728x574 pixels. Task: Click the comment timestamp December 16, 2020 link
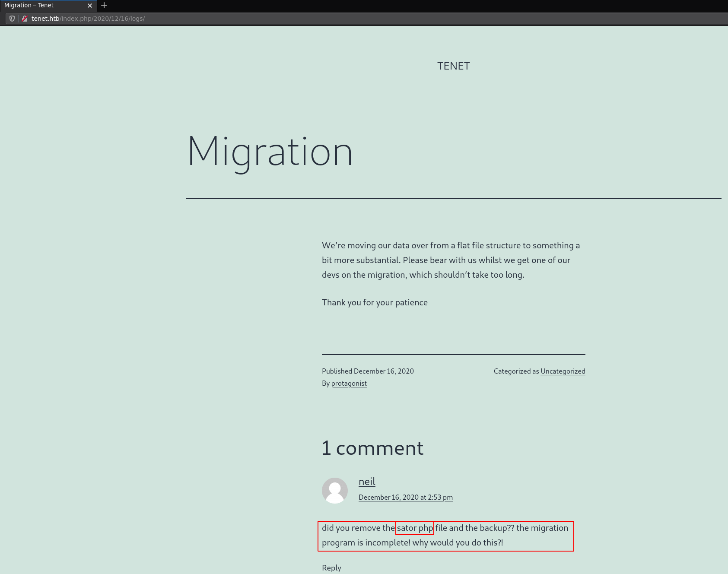click(x=405, y=498)
